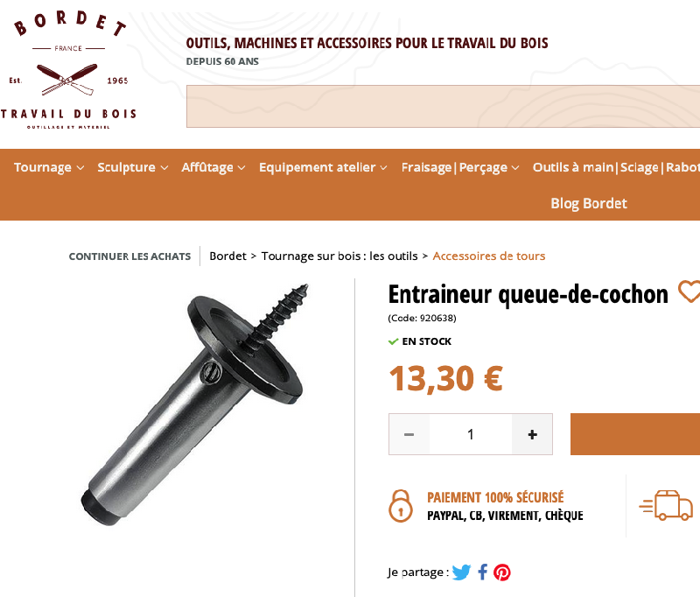Viewport: 700px width, 597px height.
Task: Decrease quantity with minus button
Action: tap(409, 434)
